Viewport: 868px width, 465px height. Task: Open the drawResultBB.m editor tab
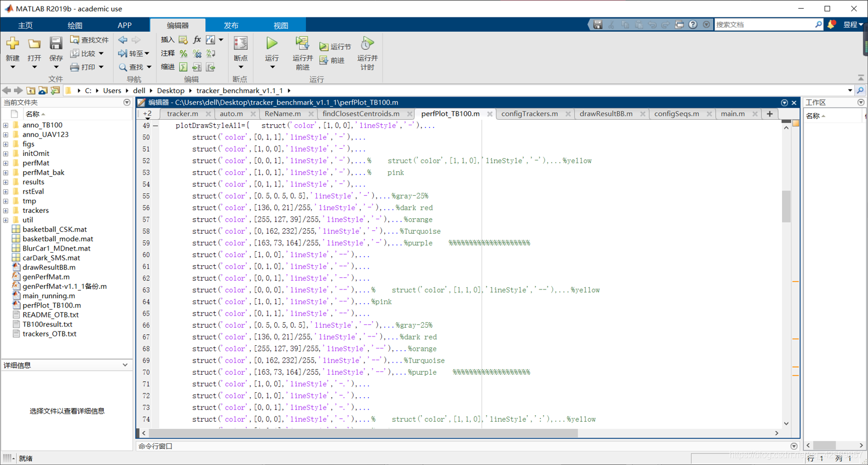tap(606, 114)
